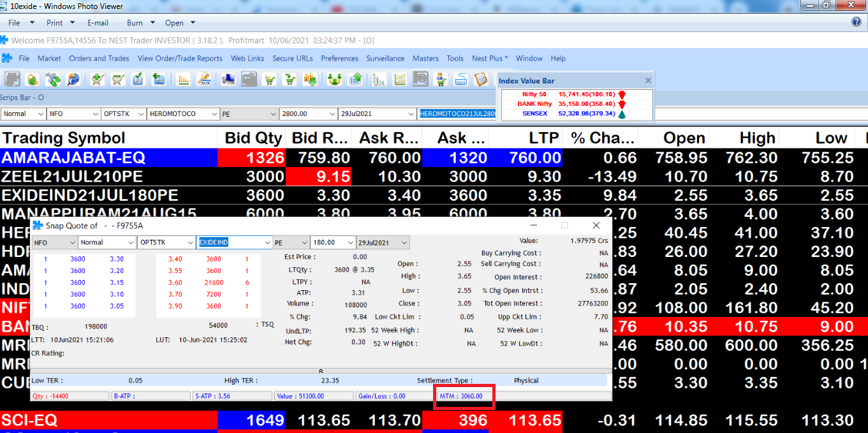
Task: Click the NEST puzzle logo beside File menu
Action: coord(7,58)
